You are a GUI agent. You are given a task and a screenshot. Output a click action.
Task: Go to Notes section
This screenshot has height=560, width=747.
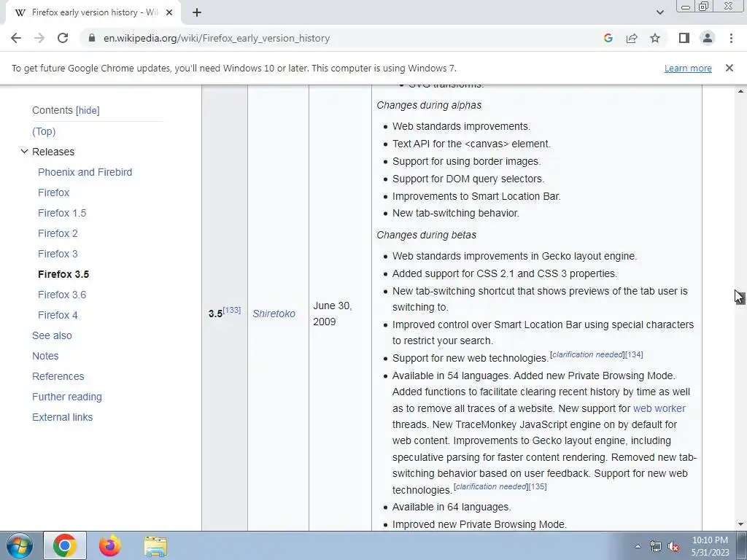click(45, 356)
